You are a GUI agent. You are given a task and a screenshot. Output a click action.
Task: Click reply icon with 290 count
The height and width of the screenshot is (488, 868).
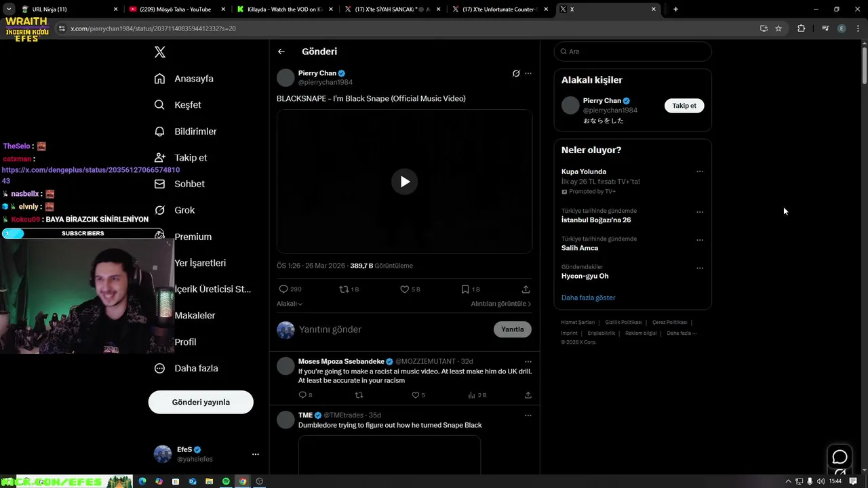(290, 289)
